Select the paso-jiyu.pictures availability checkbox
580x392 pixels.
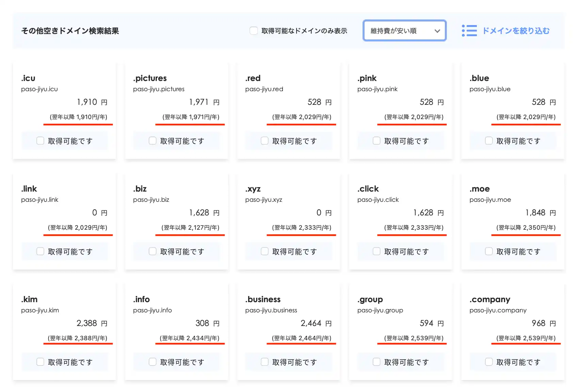(152, 141)
